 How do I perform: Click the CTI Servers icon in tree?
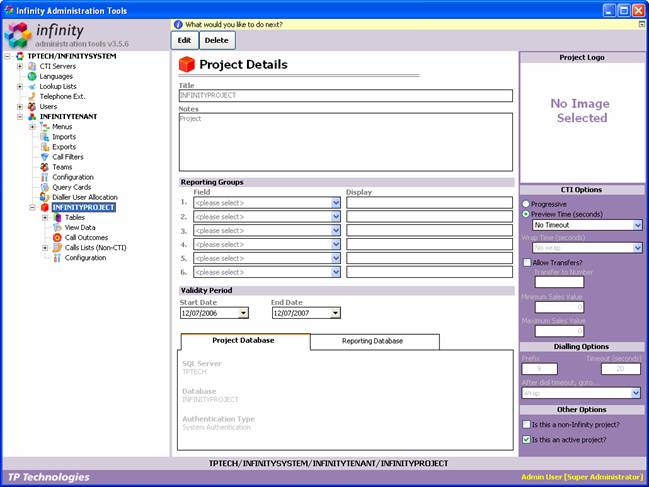click(x=32, y=66)
